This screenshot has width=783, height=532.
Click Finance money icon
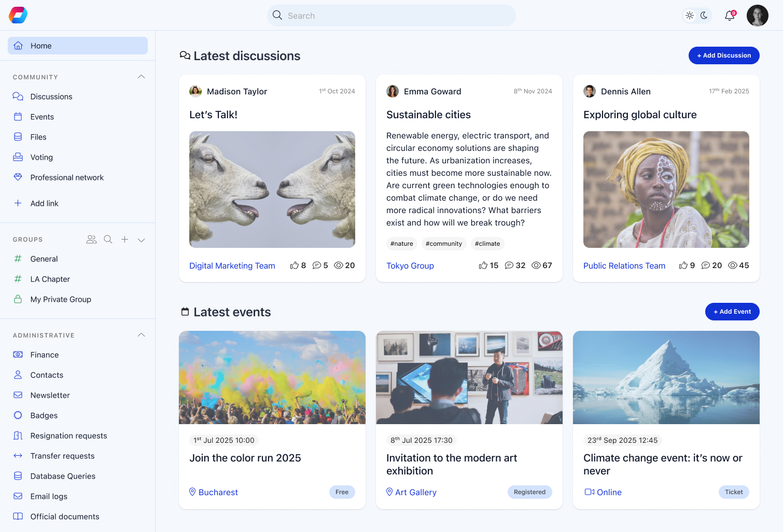pyautogui.click(x=18, y=355)
